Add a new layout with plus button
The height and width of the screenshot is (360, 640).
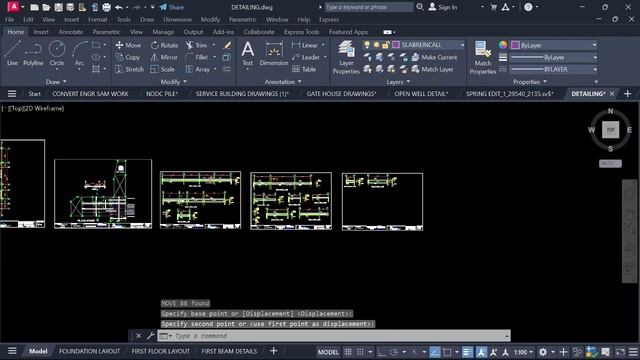coord(273,351)
